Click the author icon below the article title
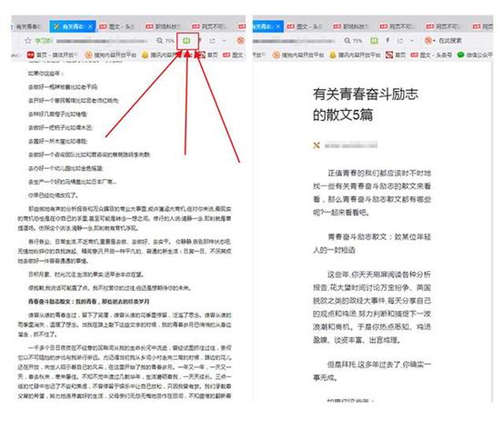 317,145
